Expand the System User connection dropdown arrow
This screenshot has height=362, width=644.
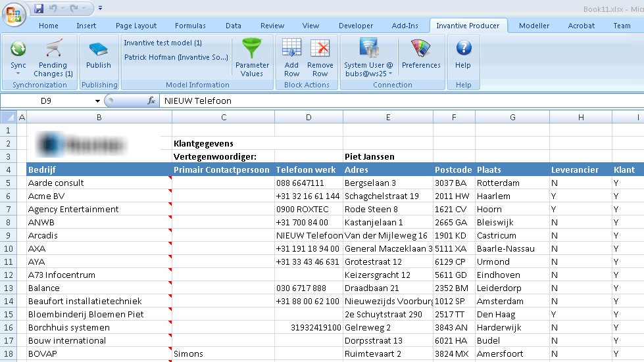click(390, 74)
